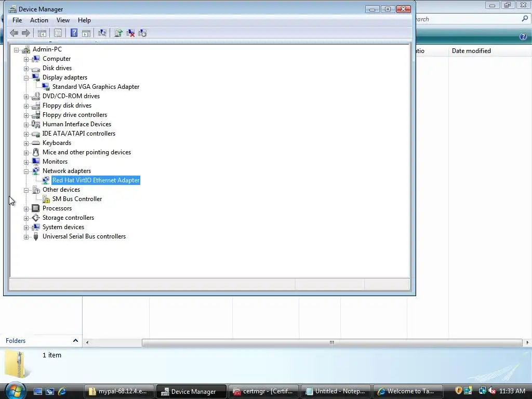532x399 pixels.
Task: Click Switch between windows quick launch icon
Action: [x=50, y=391]
